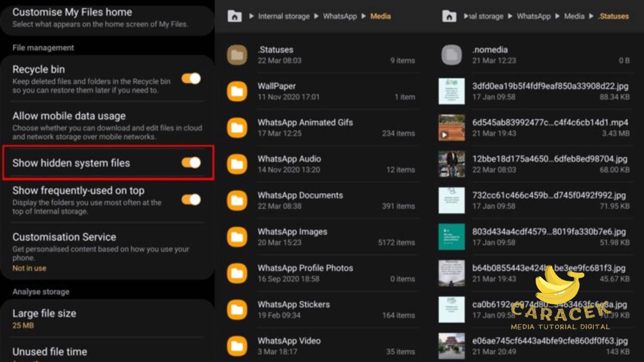
Task: Go to Media in the .Statuses breadcrumb
Action: 574,16
